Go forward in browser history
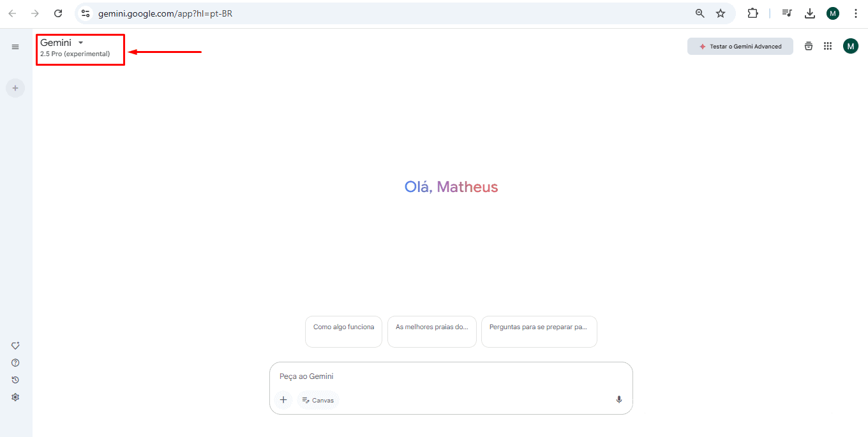This screenshot has width=868, height=437. point(35,13)
